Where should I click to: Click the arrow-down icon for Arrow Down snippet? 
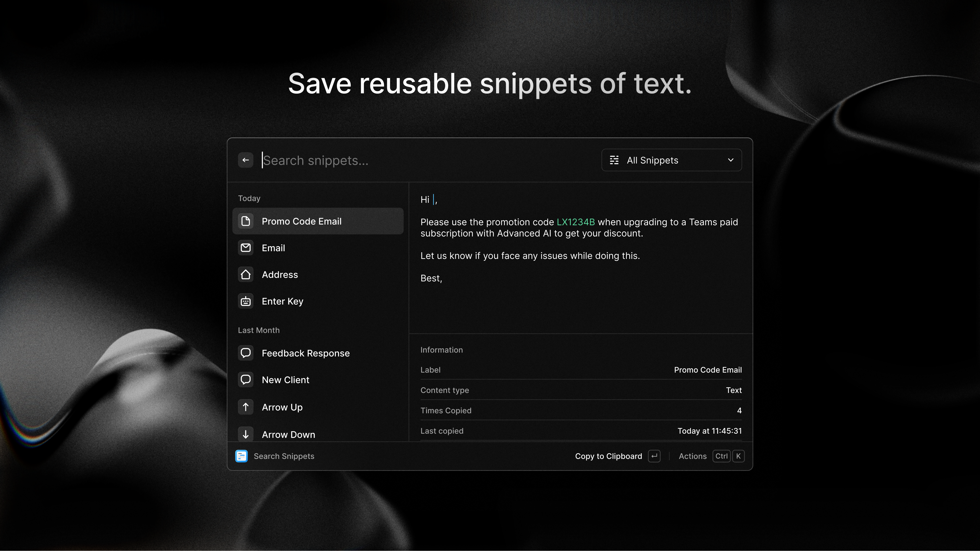click(x=245, y=434)
